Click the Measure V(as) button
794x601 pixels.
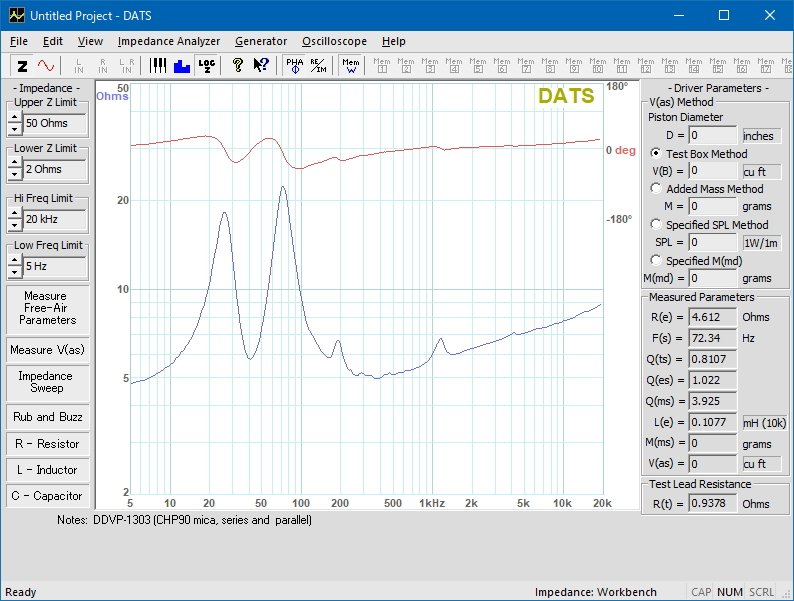(x=48, y=350)
